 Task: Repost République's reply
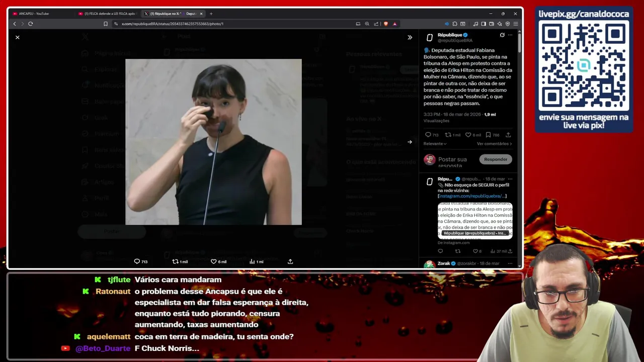coord(458,251)
